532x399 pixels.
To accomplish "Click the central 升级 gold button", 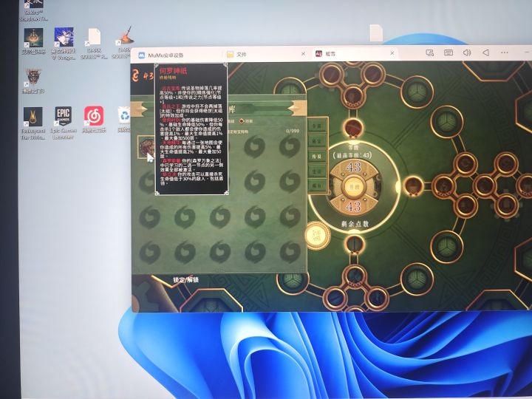I will tap(353, 187).
